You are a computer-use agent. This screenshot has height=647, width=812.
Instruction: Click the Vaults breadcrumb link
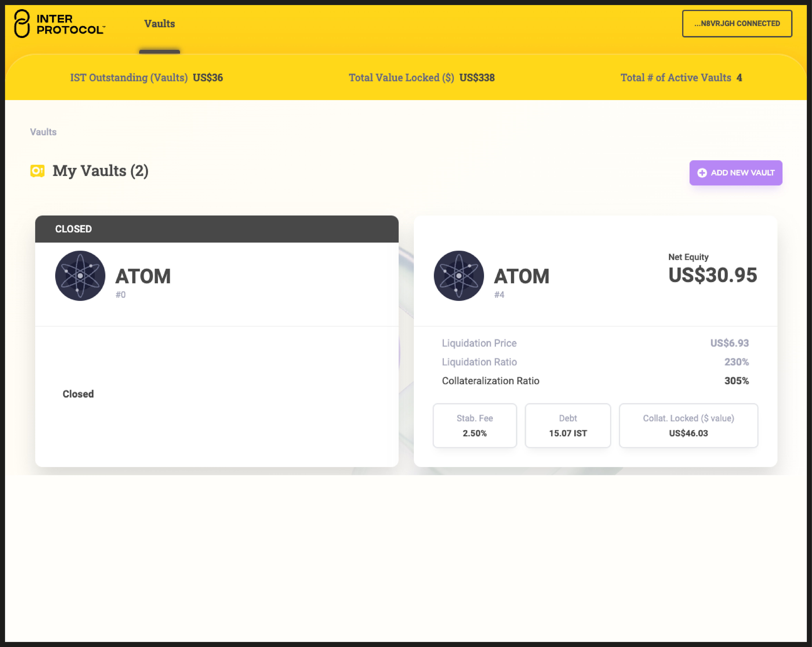43,132
